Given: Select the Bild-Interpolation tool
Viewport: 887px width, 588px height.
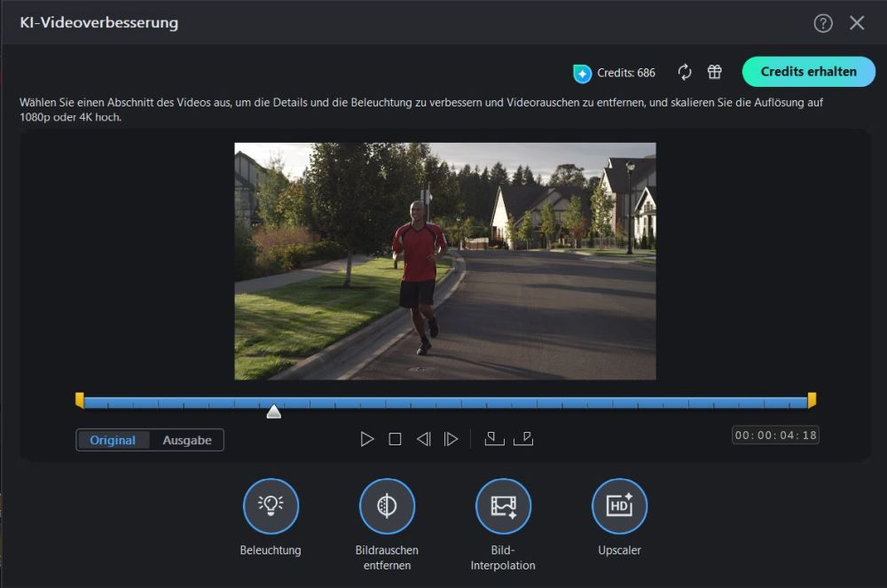Looking at the screenshot, I should [503, 506].
